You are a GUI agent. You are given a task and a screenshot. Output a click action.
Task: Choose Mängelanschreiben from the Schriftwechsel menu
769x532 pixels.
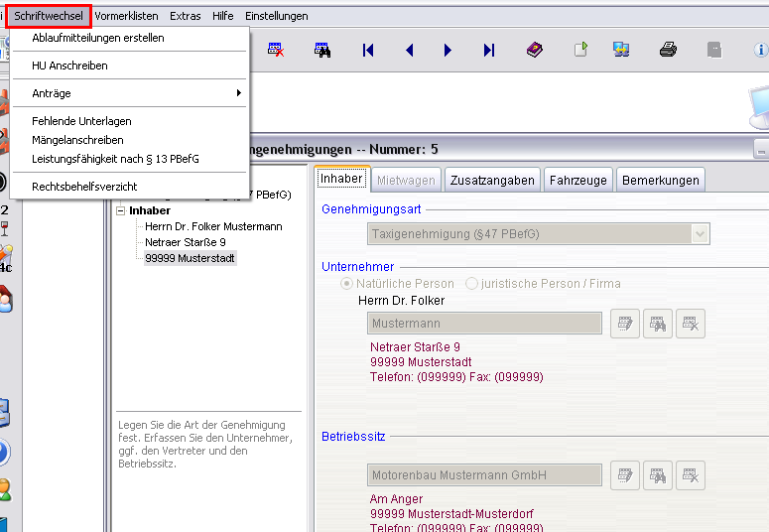point(77,140)
